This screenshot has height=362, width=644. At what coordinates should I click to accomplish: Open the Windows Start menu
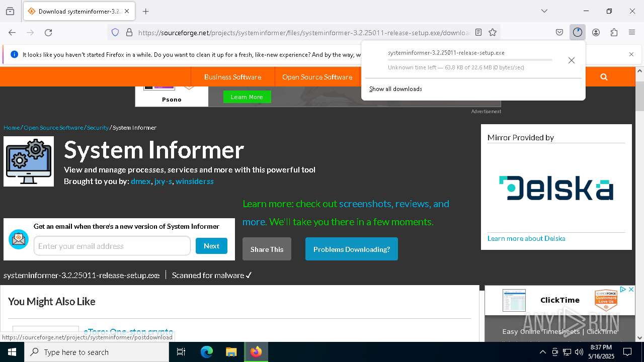12,352
